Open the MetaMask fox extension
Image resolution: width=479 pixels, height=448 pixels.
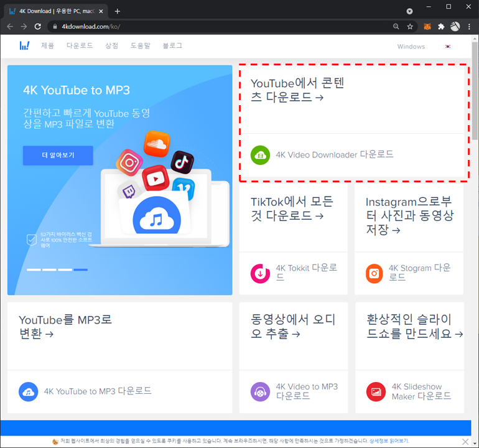coord(427,27)
